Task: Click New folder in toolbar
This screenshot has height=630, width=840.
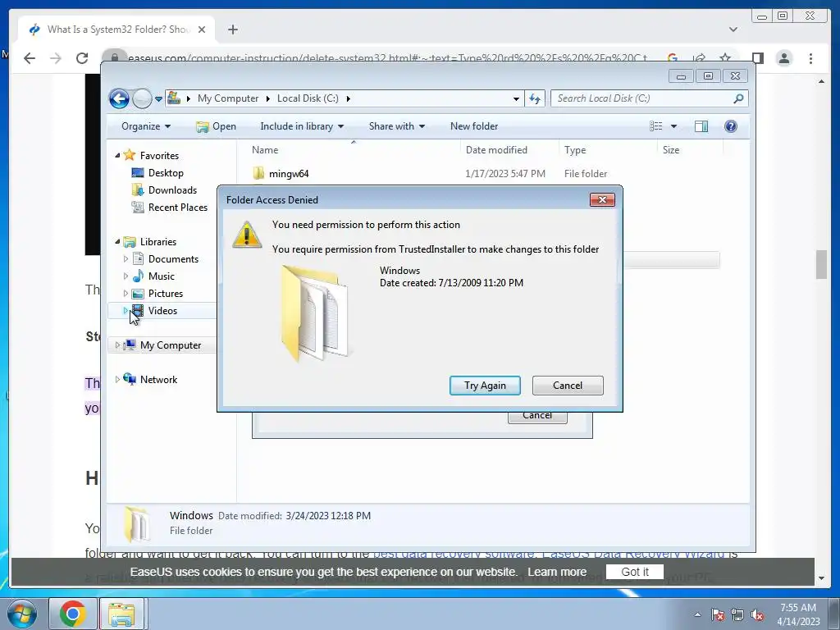Action: pos(474,126)
